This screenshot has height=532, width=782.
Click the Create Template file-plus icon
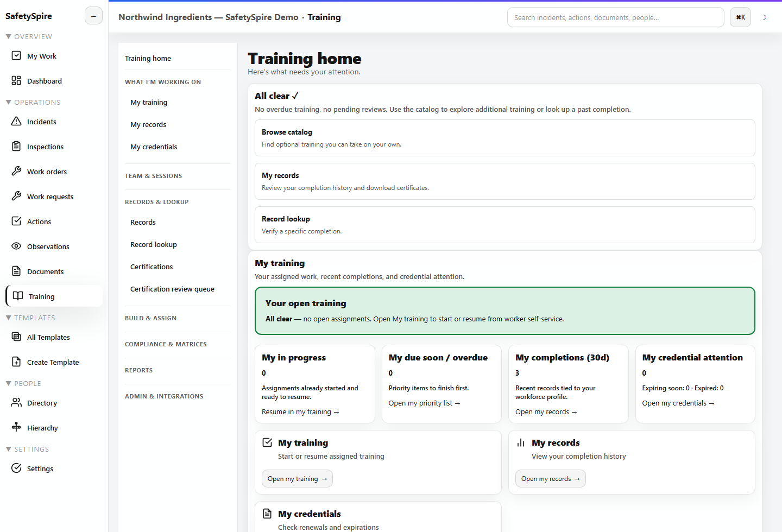point(16,362)
